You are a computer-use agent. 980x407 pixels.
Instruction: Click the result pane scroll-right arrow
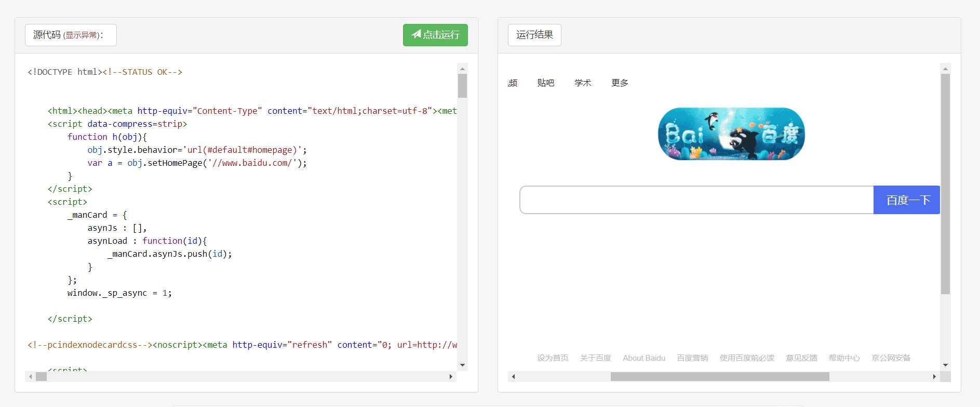(x=934, y=377)
